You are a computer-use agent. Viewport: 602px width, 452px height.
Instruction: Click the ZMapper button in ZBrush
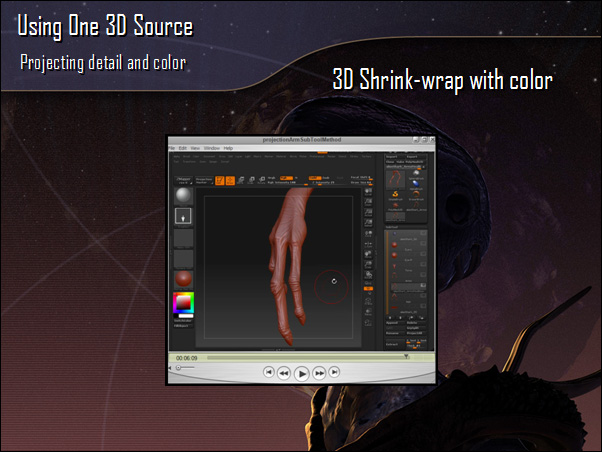184,180
